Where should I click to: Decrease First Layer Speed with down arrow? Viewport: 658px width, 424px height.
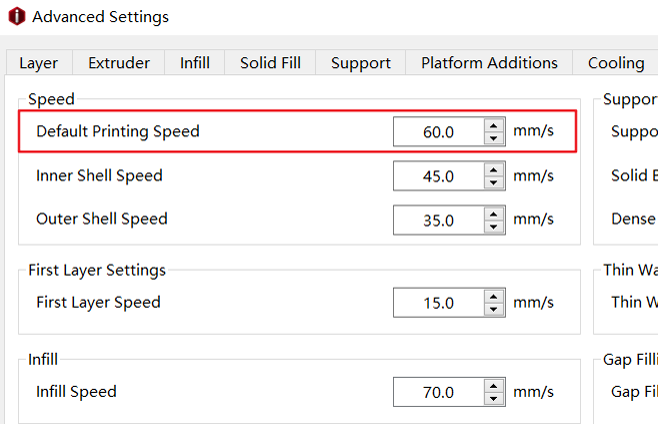(494, 309)
